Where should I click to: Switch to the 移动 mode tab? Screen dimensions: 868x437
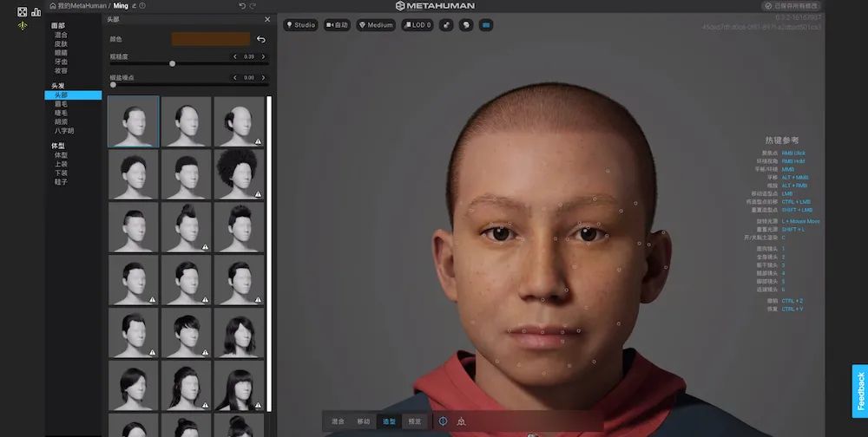[363, 421]
